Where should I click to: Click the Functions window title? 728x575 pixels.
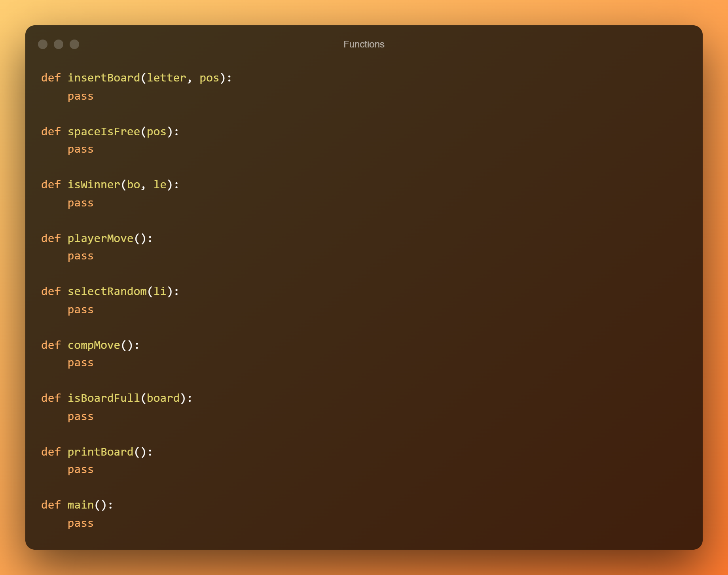364,44
